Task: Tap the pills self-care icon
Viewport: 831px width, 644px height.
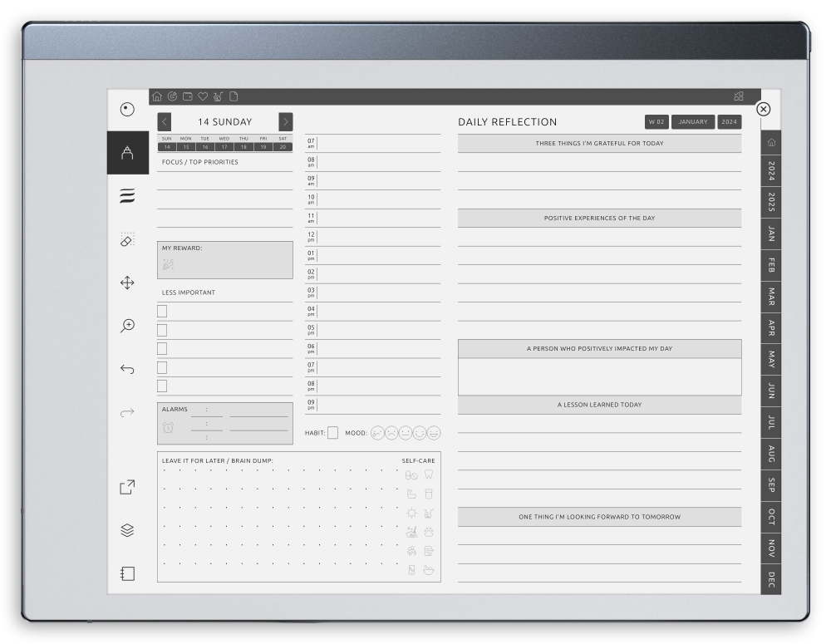Action: 411,475
